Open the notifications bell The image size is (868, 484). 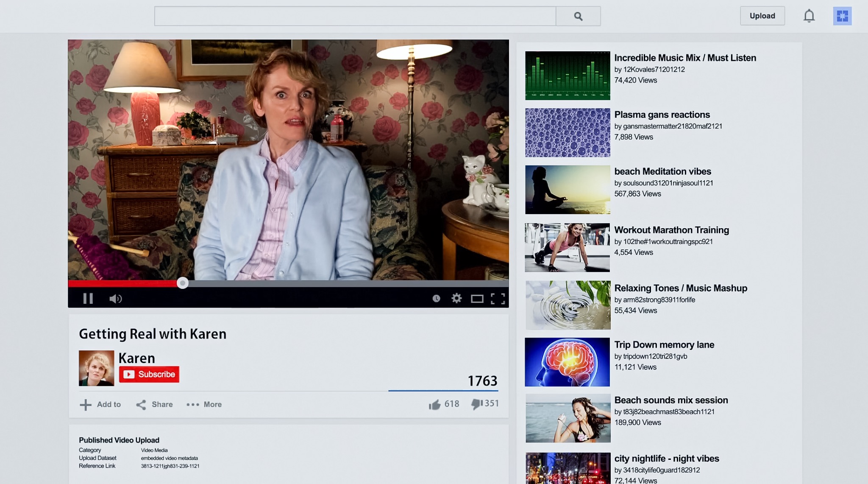(x=809, y=16)
